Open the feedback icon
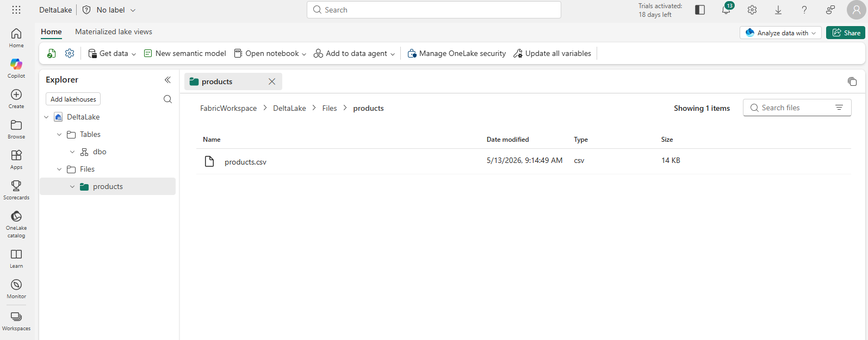The height and width of the screenshot is (340, 868). point(830,10)
